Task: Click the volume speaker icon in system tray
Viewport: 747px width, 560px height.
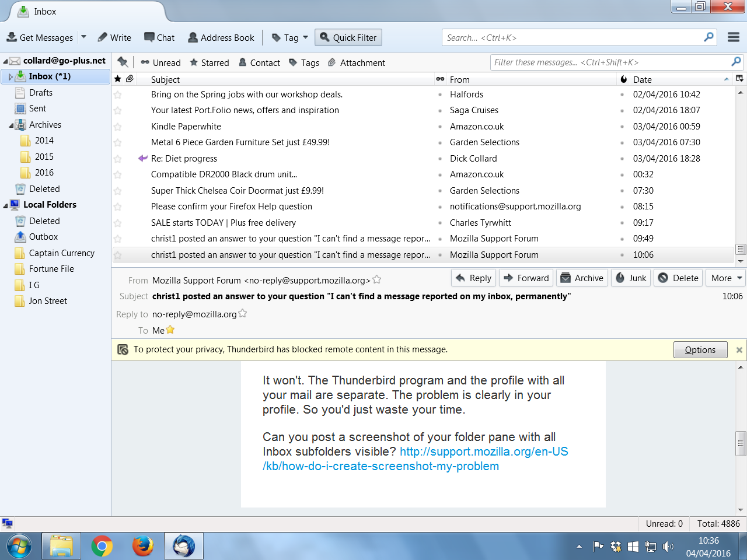Action: pyautogui.click(x=669, y=547)
